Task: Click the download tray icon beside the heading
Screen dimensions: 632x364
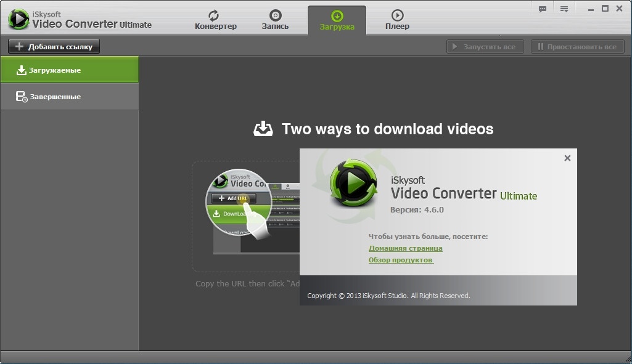Action: click(x=263, y=129)
